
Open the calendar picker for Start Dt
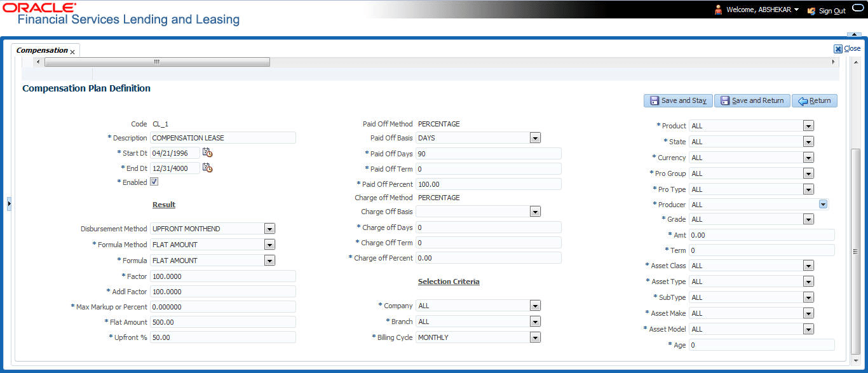[x=207, y=153]
